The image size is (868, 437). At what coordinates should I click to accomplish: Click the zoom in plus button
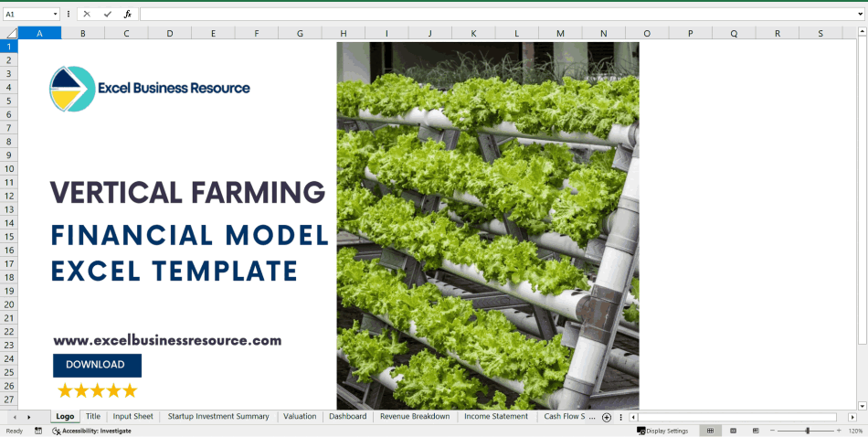tap(839, 431)
